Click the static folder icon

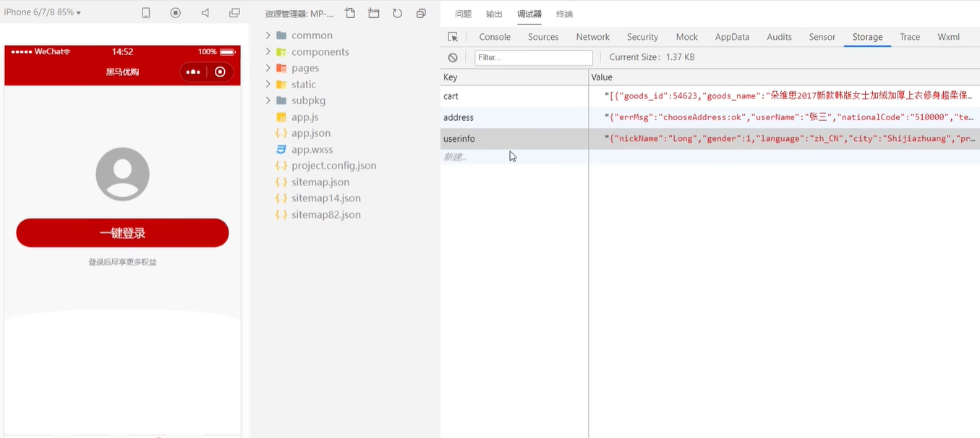tap(281, 85)
